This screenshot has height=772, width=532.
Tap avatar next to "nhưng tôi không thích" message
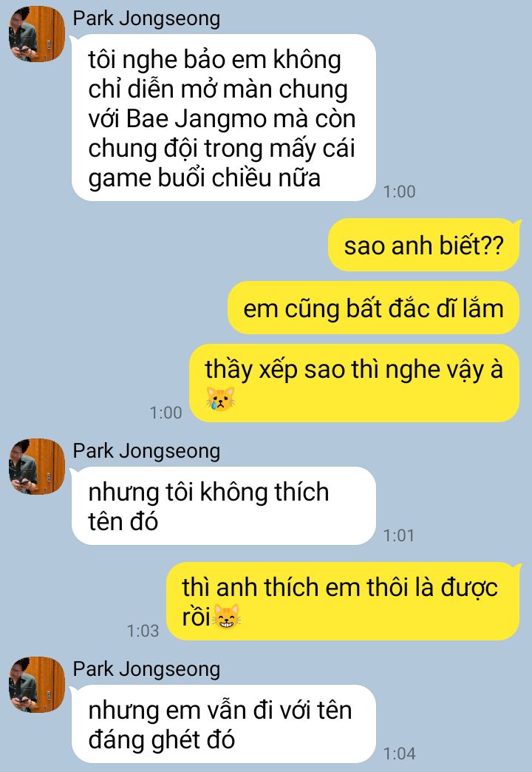[x=37, y=467]
